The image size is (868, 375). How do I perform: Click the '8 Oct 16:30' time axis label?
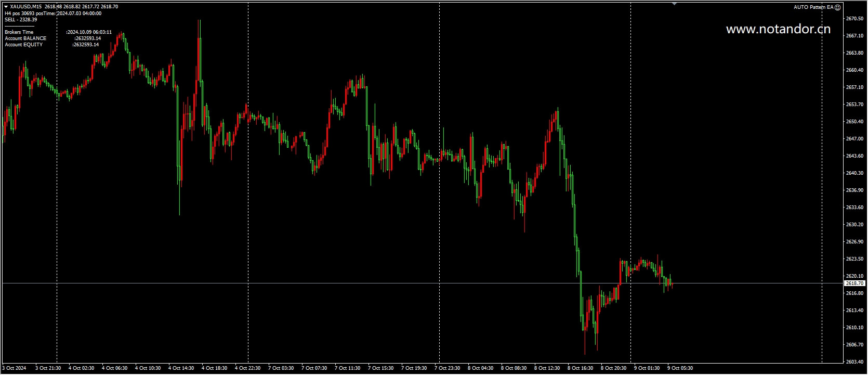[580, 368]
